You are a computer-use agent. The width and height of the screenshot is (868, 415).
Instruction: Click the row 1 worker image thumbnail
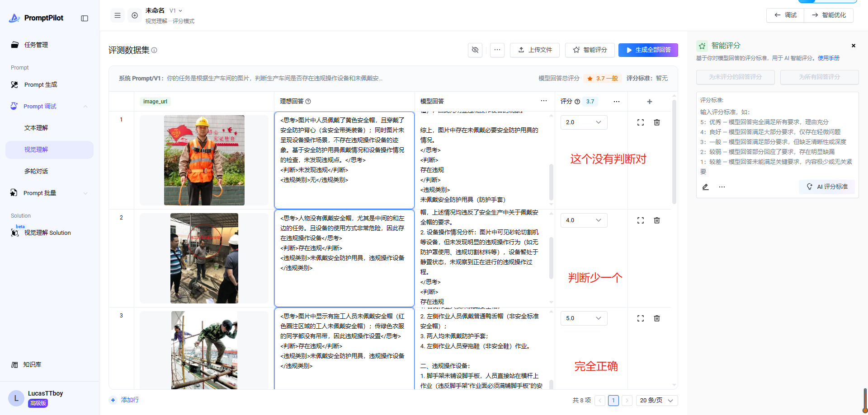pyautogui.click(x=204, y=160)
